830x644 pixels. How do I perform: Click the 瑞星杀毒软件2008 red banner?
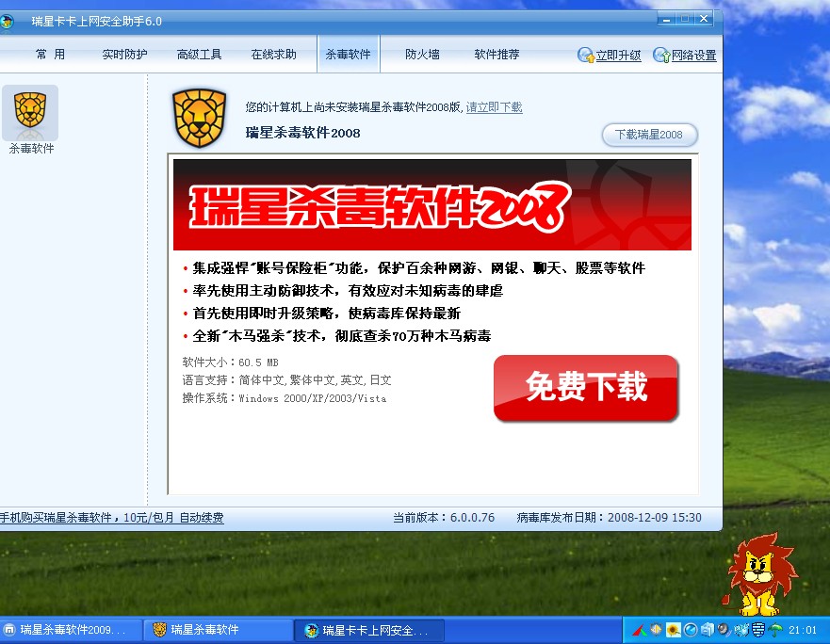coord(431,205)
